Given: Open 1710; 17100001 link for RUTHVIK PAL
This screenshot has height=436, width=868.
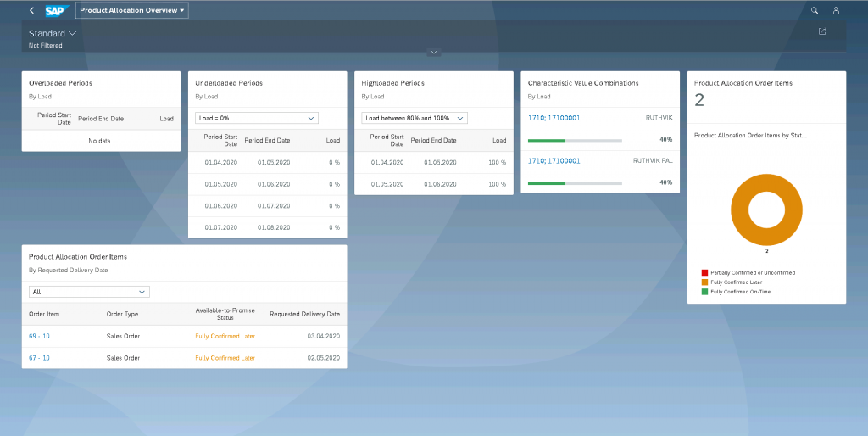Looking at the screenshot, I should pos(554,161).
